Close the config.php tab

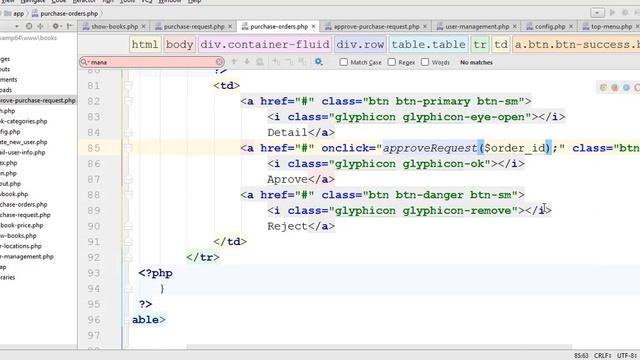pyautogui.click(x=571, y=26)
